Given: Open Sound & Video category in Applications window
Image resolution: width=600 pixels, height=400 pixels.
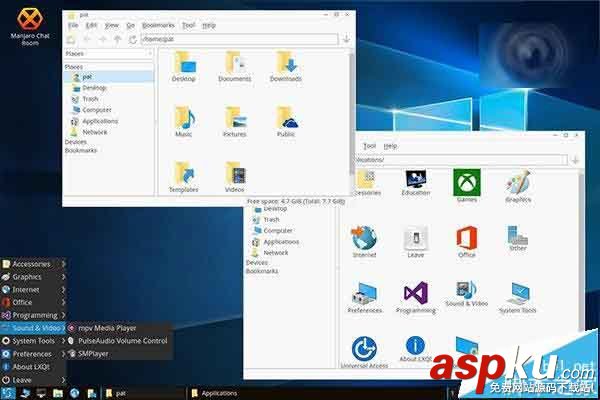Looking at the screenshot, I should click(466, 294).
